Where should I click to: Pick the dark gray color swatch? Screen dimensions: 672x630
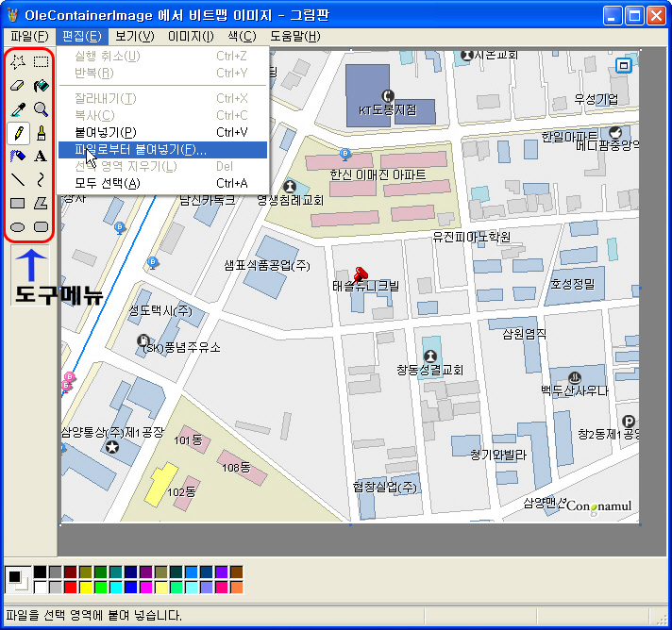[55, 572]
